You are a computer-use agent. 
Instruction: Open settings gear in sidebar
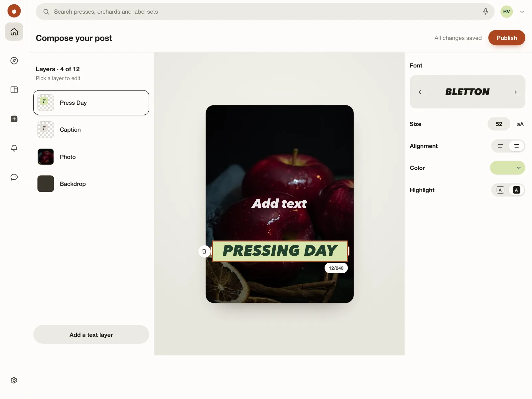coord(14,380)
